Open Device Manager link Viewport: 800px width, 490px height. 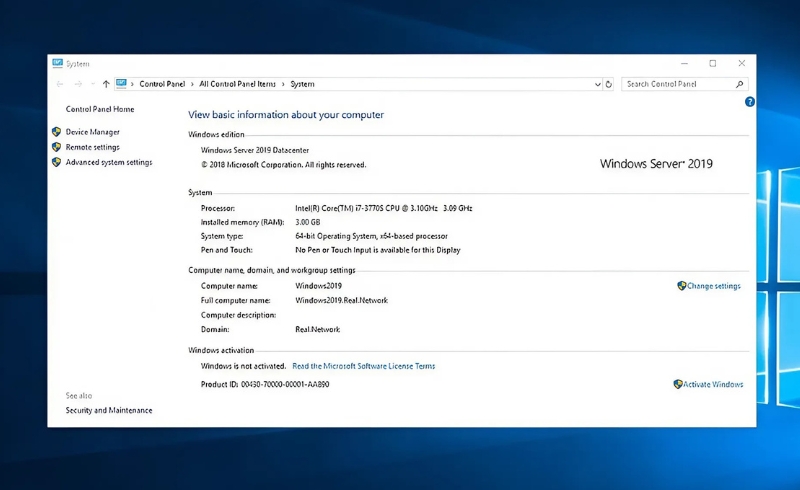pyautogui.click(x=92, y=132)
